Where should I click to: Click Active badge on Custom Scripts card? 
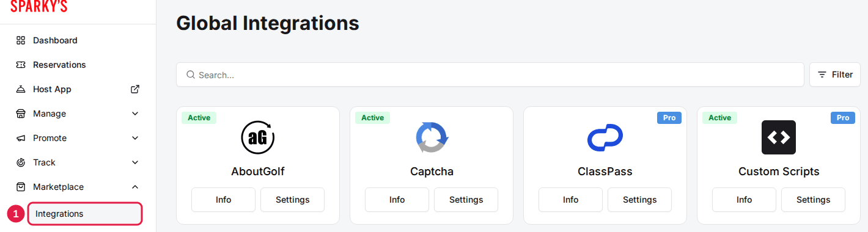(719, 118)
